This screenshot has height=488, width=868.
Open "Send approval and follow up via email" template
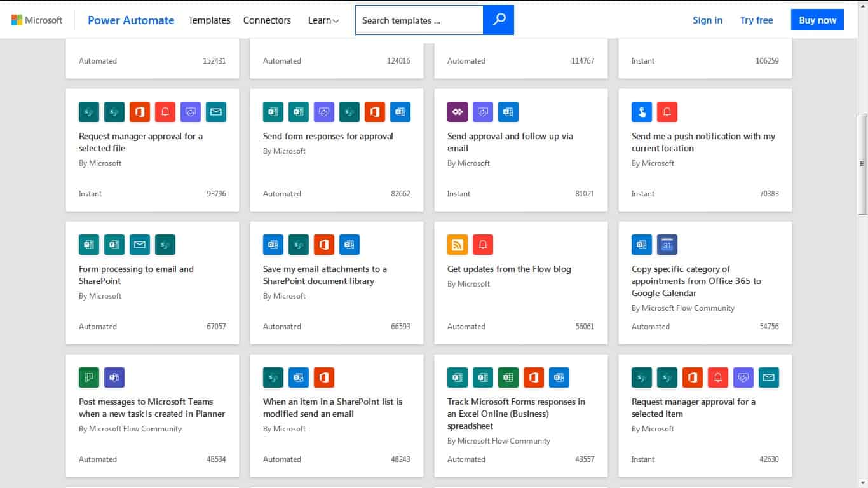[510, 142]
